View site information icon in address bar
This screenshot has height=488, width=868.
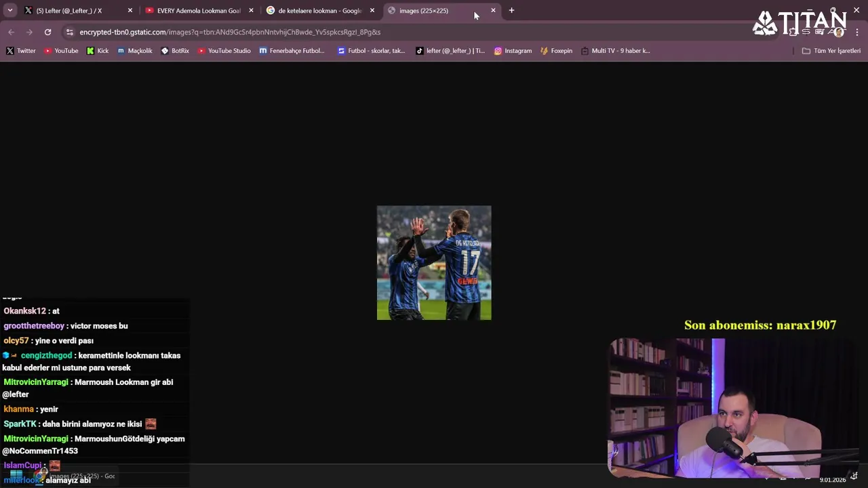pos(69,32)
